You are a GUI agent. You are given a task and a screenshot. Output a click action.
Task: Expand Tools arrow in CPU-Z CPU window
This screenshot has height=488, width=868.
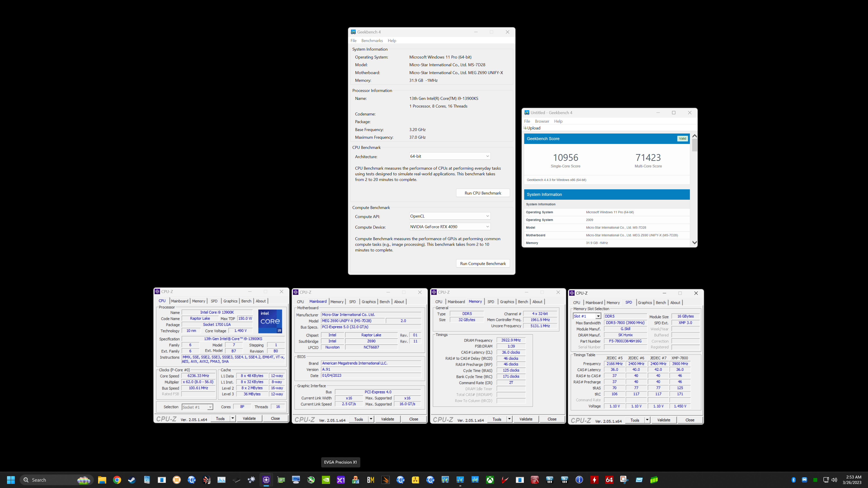[233, 418]
